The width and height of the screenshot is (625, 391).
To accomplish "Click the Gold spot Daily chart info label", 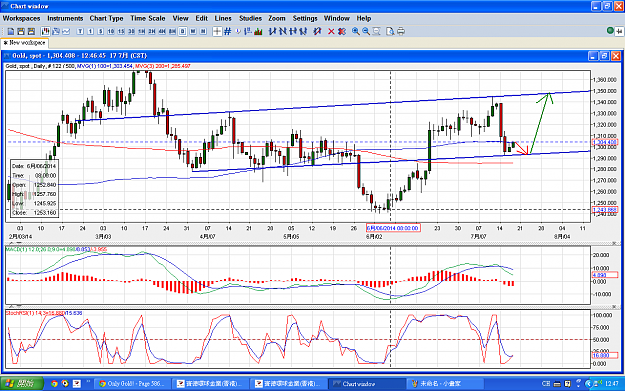I will pyautogui.click(x=98, y=66).
